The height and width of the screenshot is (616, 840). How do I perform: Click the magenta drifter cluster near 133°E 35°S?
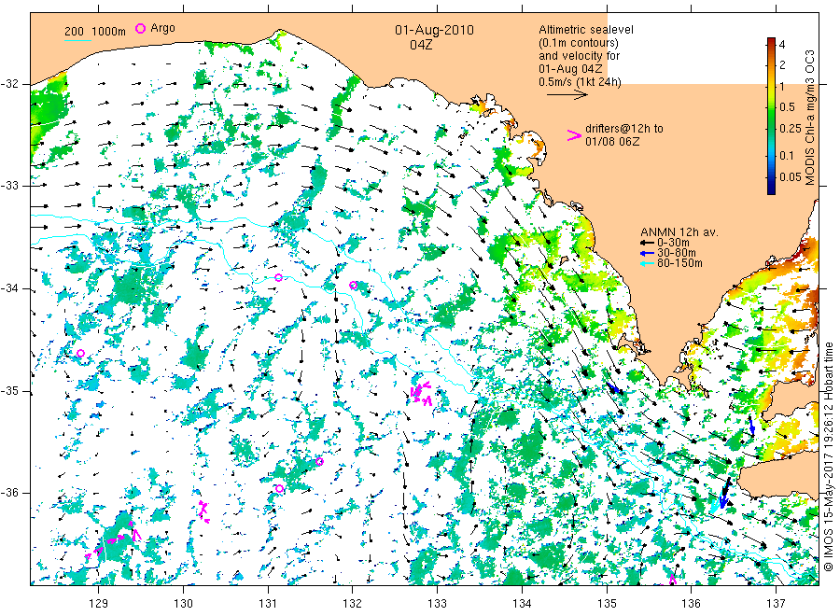[422, 393]
